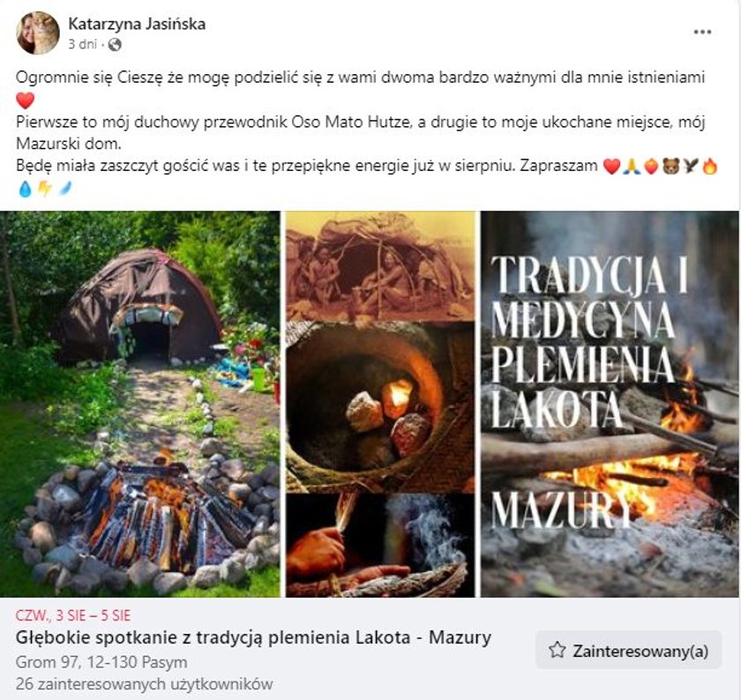Click Katarzyna Jasińska's profile picture
741x700 pixels.
point(38,34)
